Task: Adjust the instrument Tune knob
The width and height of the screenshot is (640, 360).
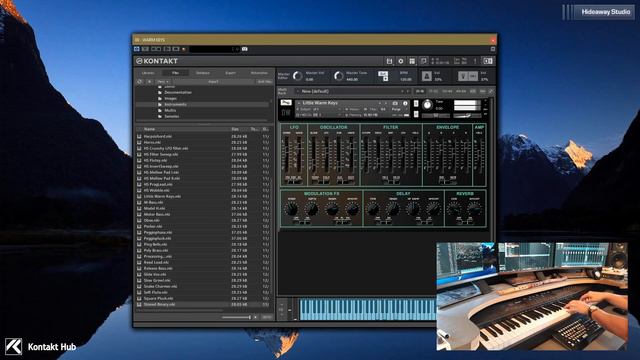Action: [x=427, y=105]
